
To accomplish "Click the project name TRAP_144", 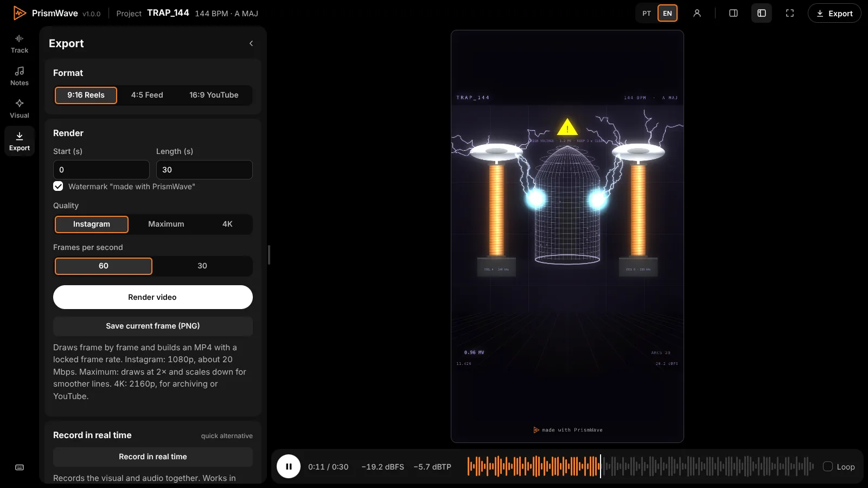I will (x=168, y=13).
